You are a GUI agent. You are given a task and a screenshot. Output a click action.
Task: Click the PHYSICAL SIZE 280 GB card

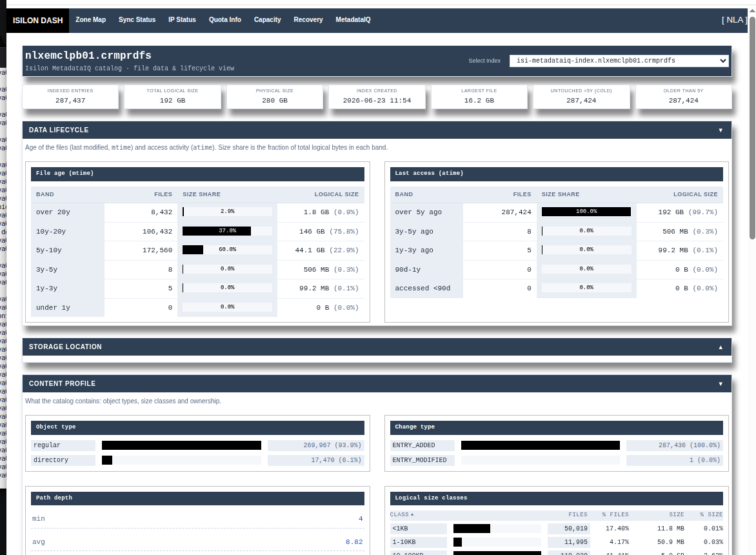click(275, 96)
